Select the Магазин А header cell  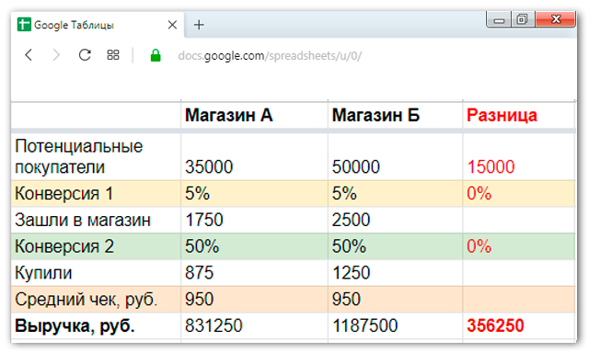coord(254,115)
